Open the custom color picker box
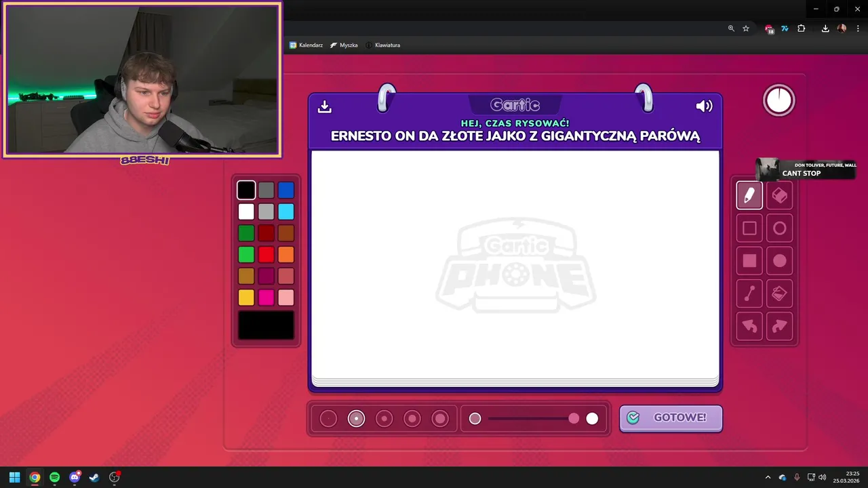The image size is (868, 488). point(266,325)
